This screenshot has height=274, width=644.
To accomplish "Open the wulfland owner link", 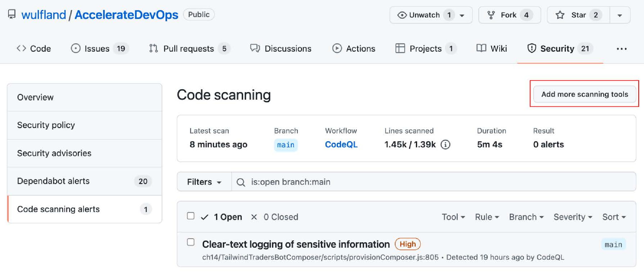I will coord(44,15).
